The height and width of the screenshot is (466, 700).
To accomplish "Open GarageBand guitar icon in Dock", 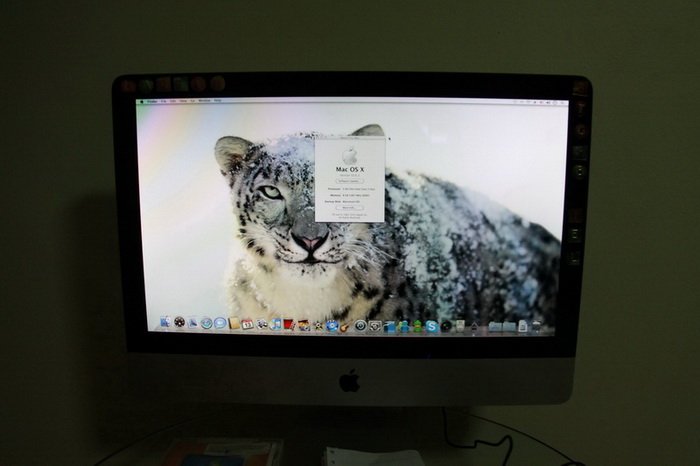I will [x=345, y=326].
